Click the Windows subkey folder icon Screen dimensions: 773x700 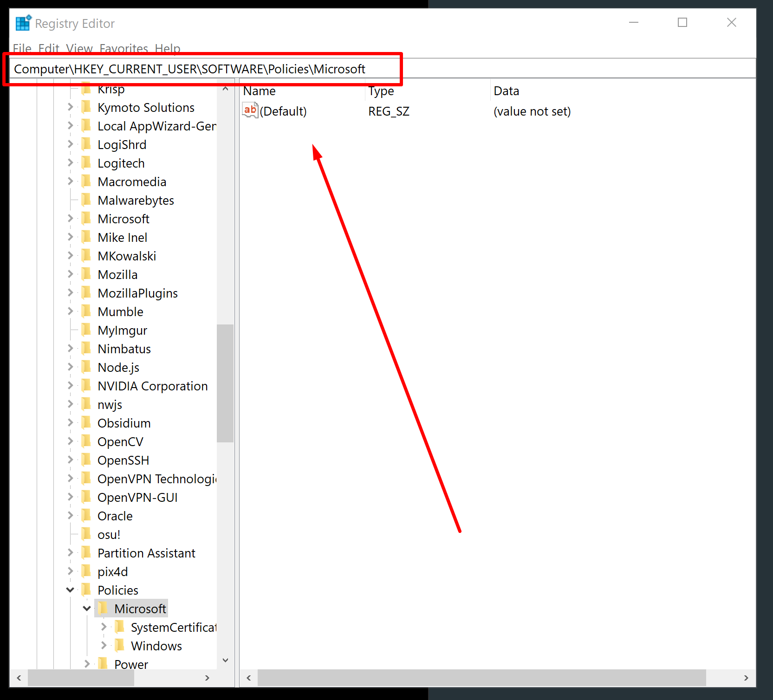coord(120,646)
